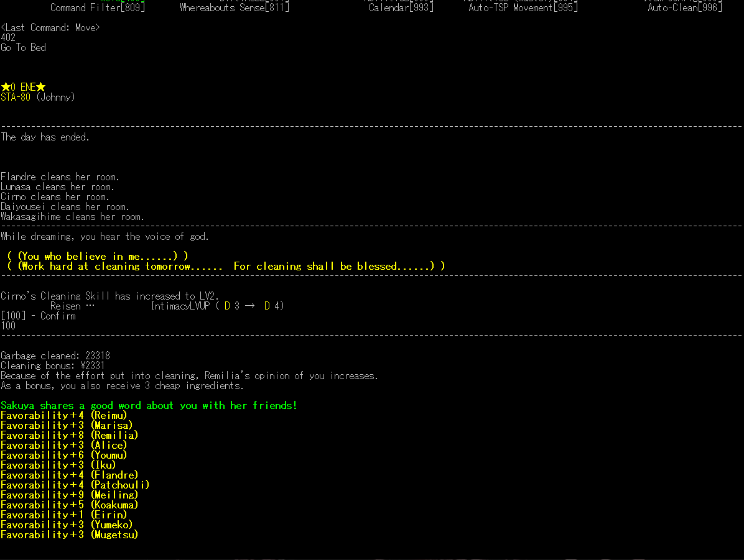Click the yellow star right of ENE
The width and height of the screenshot is (744, 560).
[x=41, y=87]
